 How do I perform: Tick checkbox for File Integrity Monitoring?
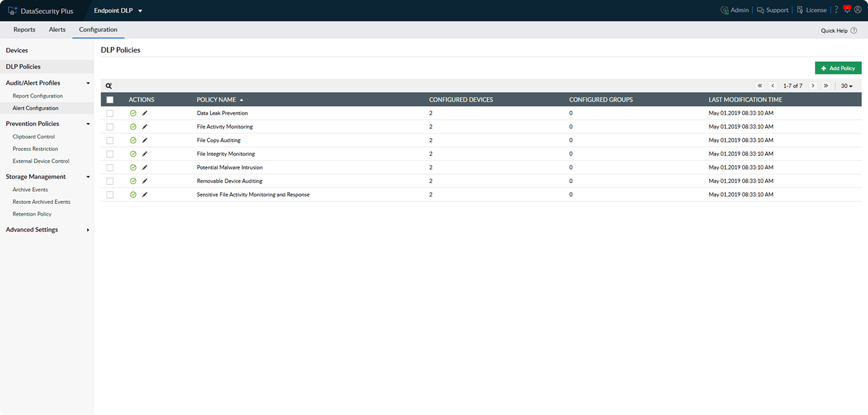110,154
